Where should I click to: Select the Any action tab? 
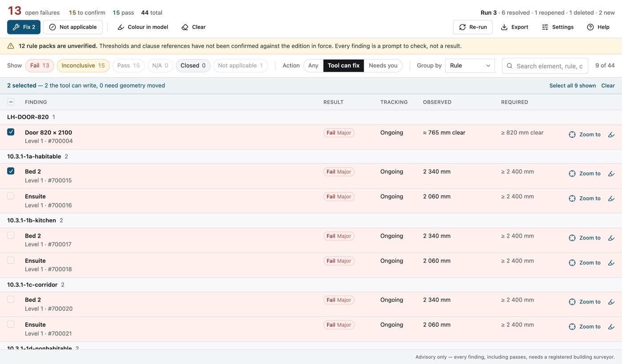click(313, 66)
